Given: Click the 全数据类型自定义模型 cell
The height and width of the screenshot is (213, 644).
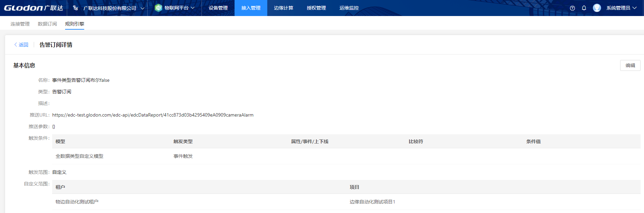Looking at the screenshot, I should tap(79, 156).
